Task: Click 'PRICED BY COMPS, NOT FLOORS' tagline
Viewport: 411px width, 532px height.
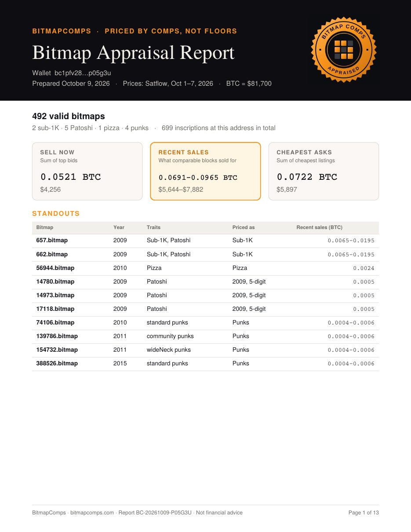Action: click(x=171, y=31)
